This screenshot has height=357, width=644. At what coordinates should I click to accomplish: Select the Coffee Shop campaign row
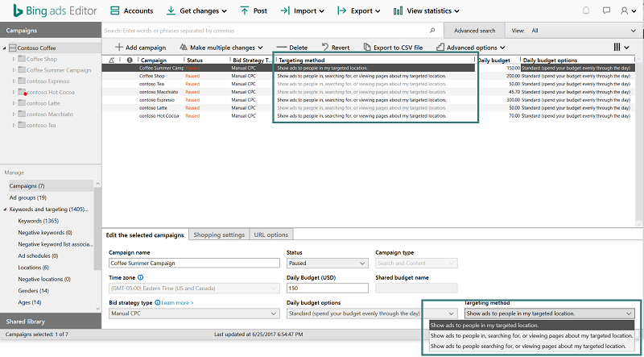[x=369, y=76]
